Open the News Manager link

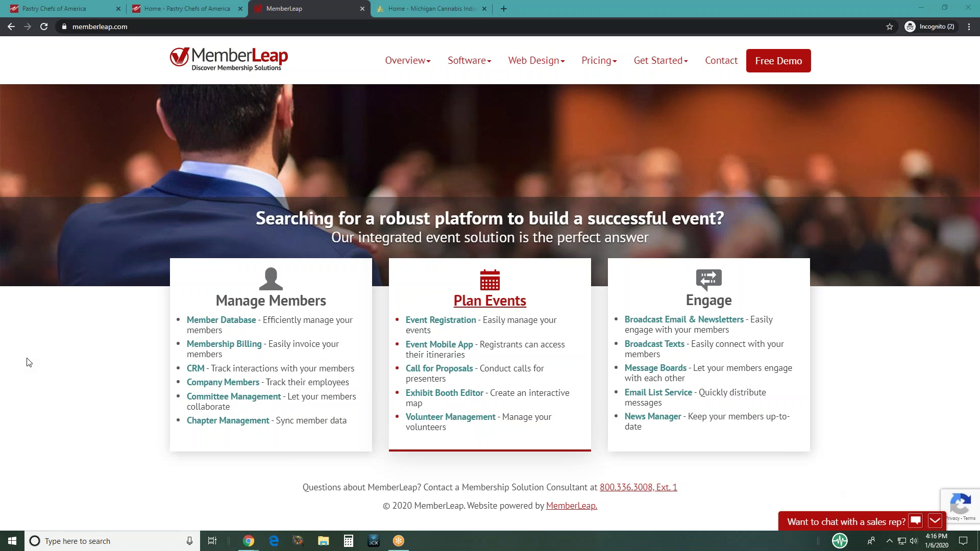coord(653,416)
